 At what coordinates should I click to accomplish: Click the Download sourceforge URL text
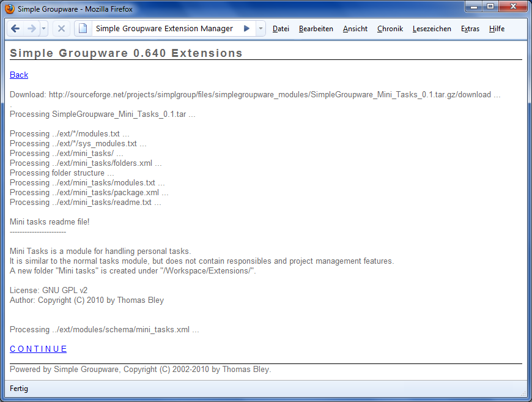click(255, 94)
